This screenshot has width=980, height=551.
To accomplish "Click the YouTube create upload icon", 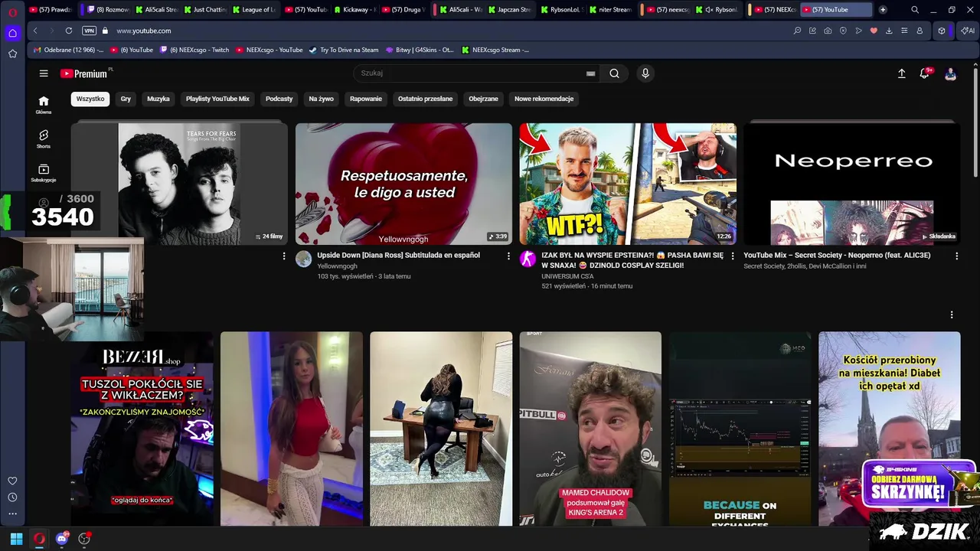I will (x=901, y=73).
